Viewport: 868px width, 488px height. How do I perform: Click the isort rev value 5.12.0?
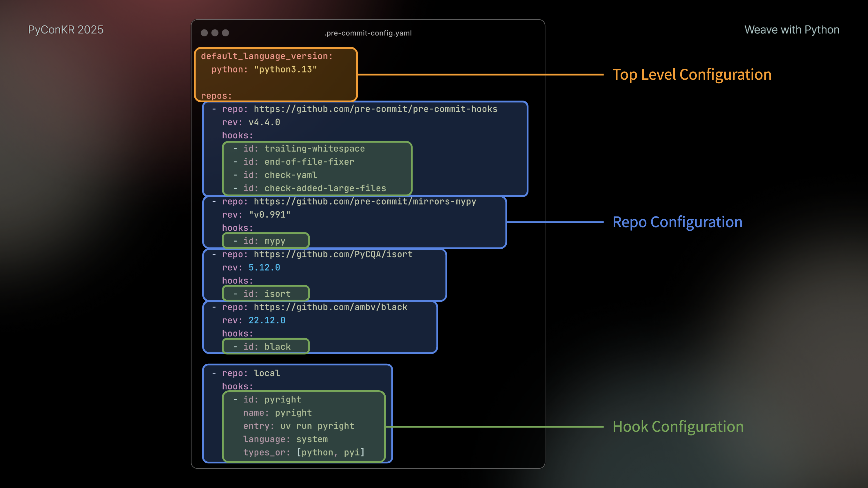(264, 267)
